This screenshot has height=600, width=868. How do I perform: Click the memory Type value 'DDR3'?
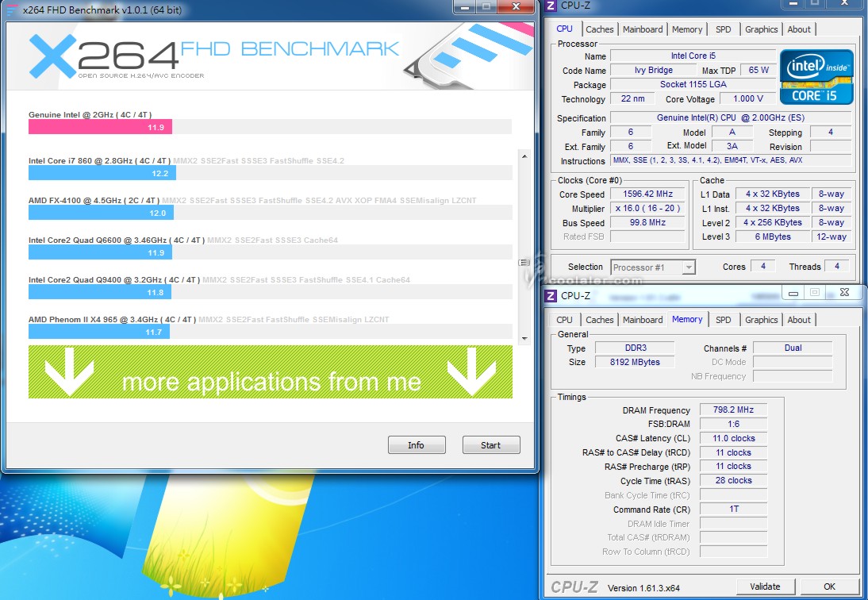(x=635, y=348)
